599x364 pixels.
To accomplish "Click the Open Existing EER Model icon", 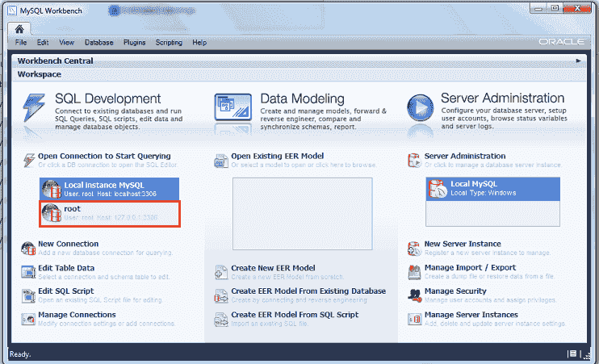I will tap(221, 161).
